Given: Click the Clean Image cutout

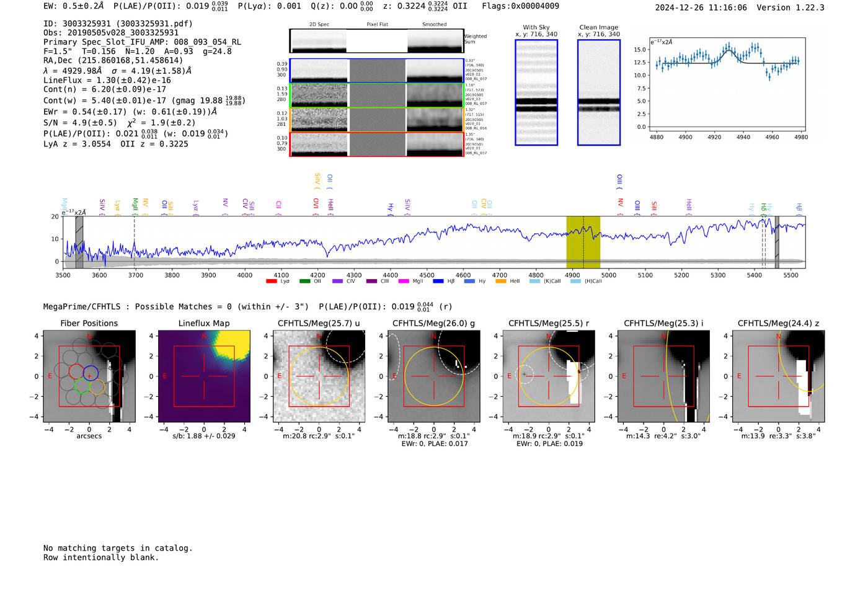Looking at the screenshot, I should pyautogui.click(x=599, y=92).
